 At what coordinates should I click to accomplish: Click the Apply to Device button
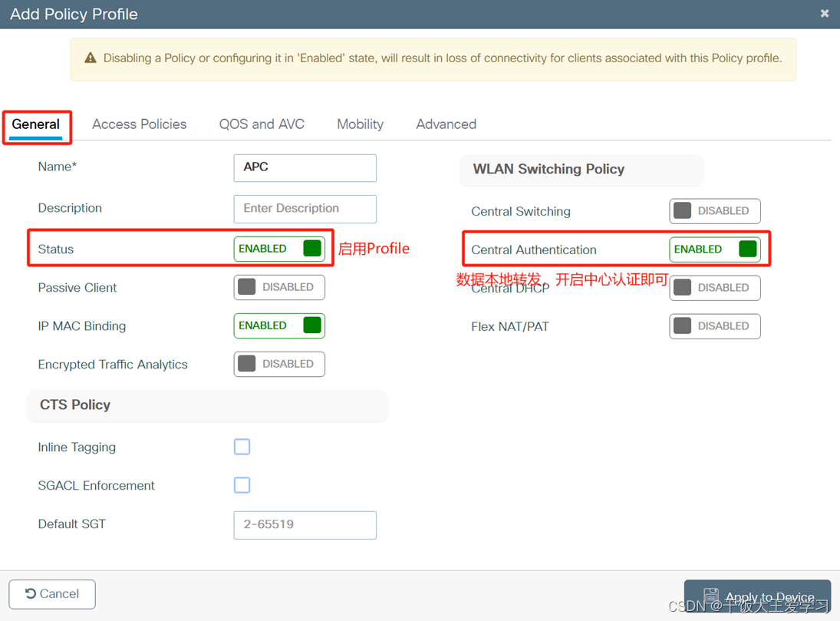click(x=759, y=595)
